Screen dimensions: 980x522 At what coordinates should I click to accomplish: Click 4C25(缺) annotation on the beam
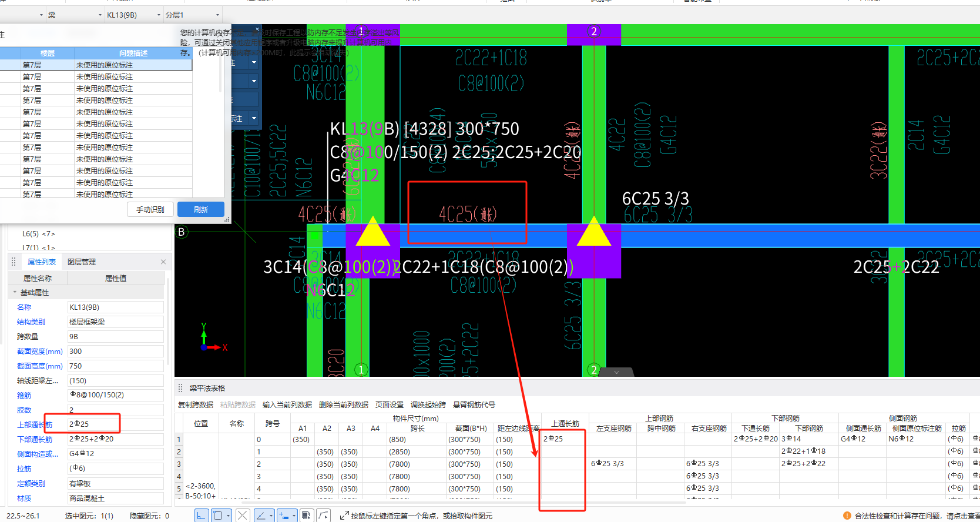coord(467,214)
